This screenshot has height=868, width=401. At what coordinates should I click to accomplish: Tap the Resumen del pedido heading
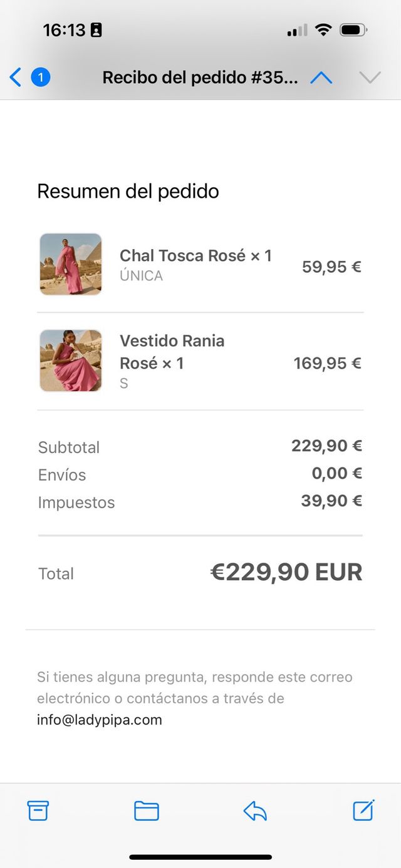click(128, 191)
